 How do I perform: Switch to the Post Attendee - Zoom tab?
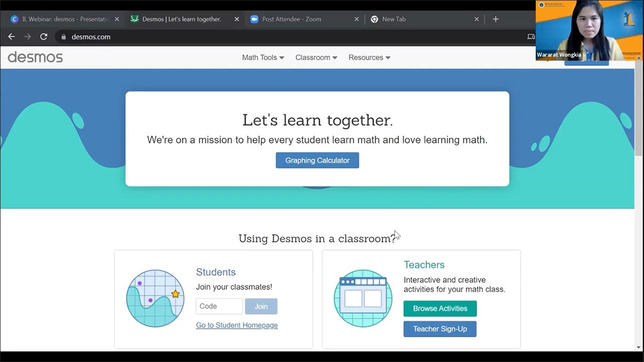pyautogui.click(x=298, y=19)
